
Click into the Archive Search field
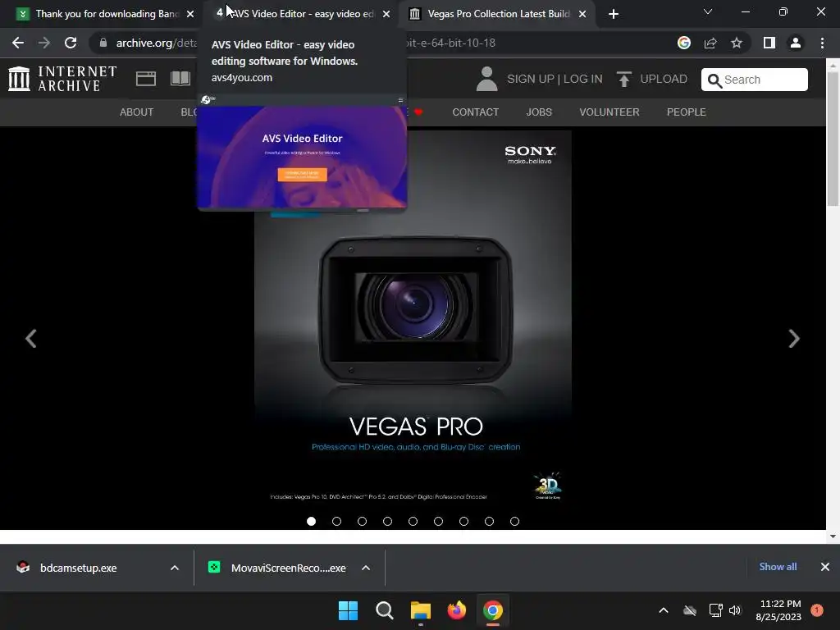755,80
